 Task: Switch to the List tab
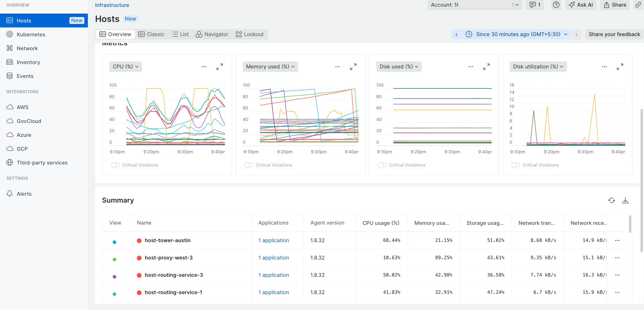[180, 34]
